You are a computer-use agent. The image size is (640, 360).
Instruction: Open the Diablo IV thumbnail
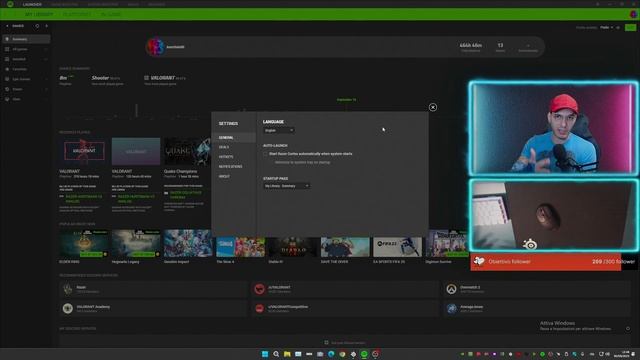point(293,247)
